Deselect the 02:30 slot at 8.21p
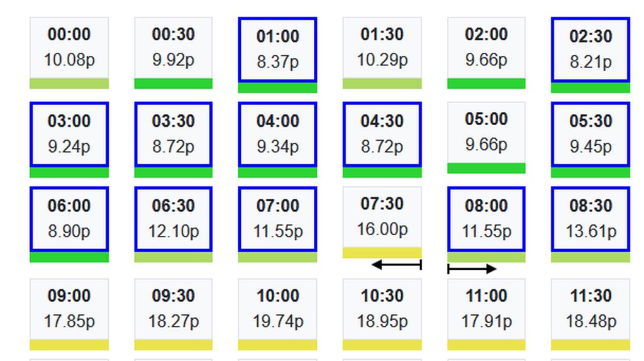This screenshot has height=361, width=644. 590,50
